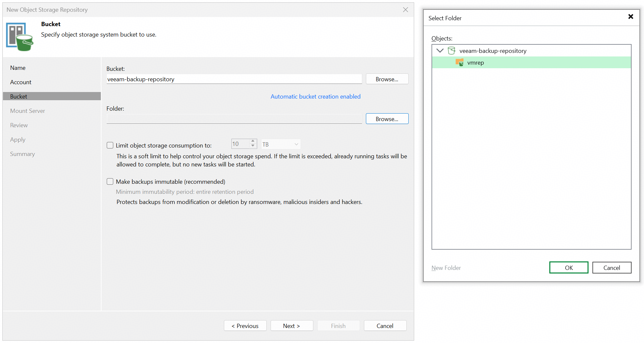Decrease consumption limit with the down spinner arrow

pyautogui.click(x=253, y=146)
